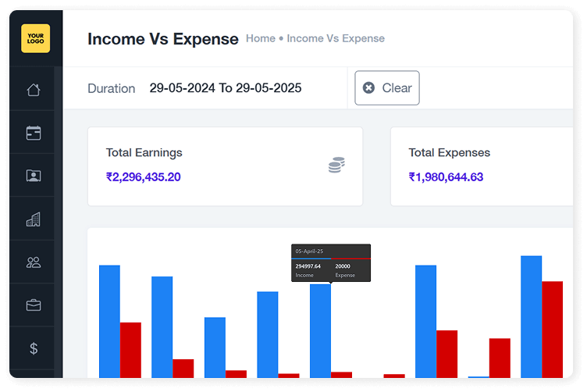Click the Income Vs Expense page heading
This screenshot has height=392, width=587.
click(163, 39)
